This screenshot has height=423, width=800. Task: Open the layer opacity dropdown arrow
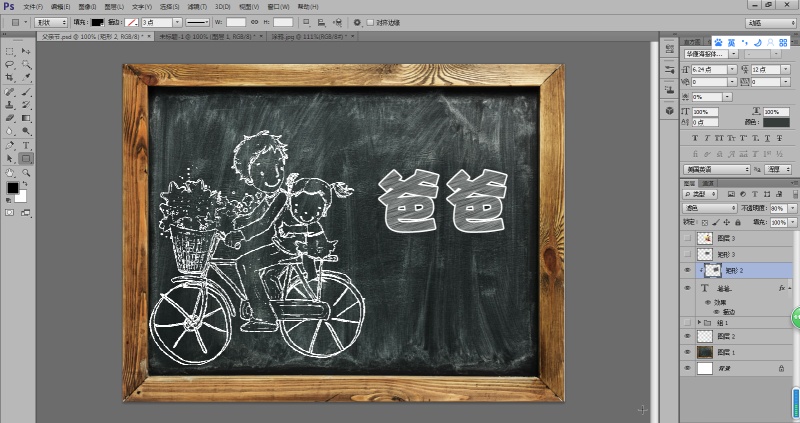pyautogui.click(x=792, y=208)
